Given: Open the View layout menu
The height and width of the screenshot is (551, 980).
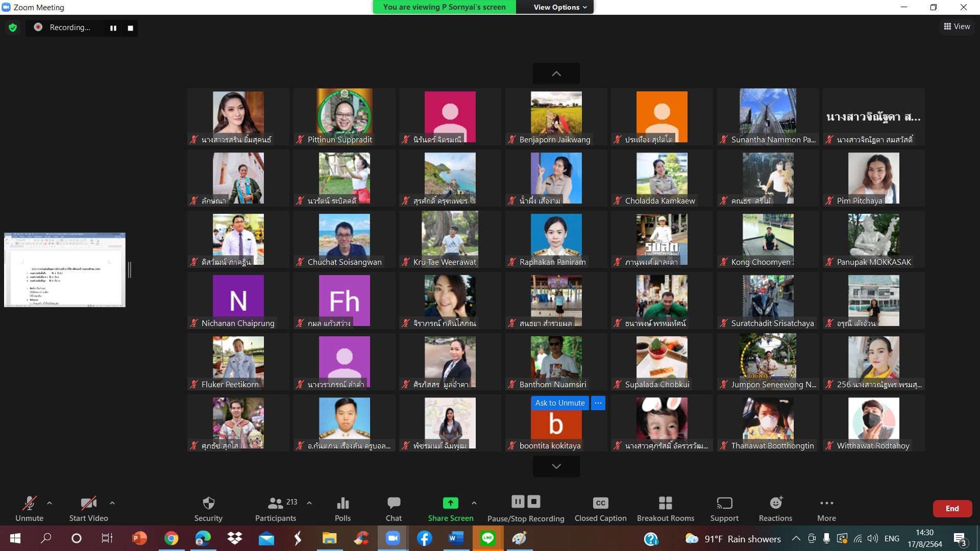Looking at the screenshot, I should (957, 27).
